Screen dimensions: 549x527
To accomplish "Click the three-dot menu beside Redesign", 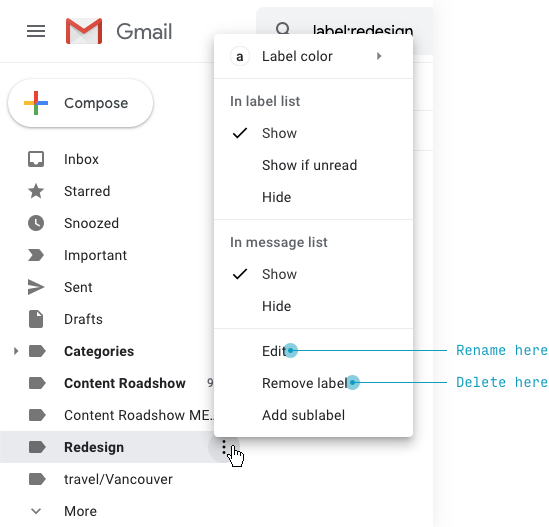I will pyautogui.click(x=224, y=447).
